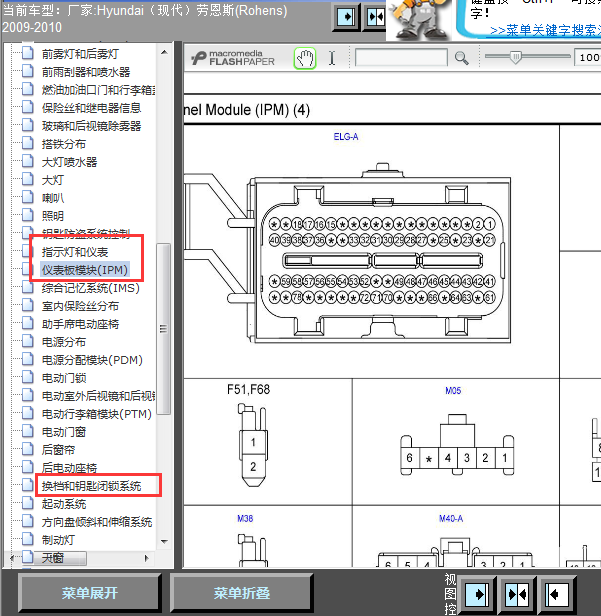
Task: Open 方向盘倾斜和伸缩系统 tree item
Action: coord(97,522)
